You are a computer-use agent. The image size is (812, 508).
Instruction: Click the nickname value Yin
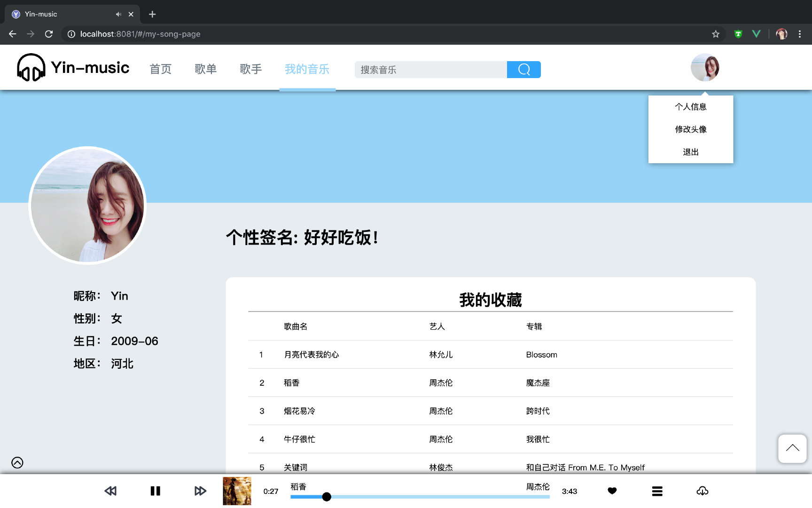click(x=119, y=296)
